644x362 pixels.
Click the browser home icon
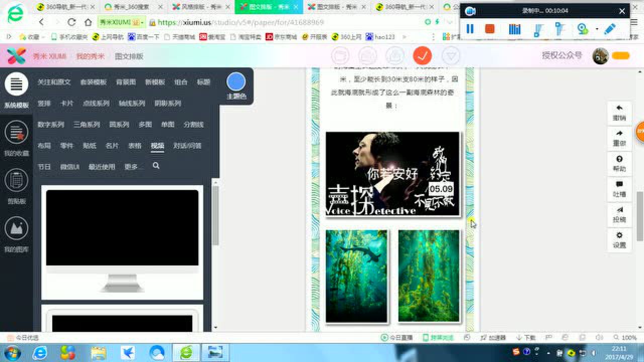click(88, 22)
